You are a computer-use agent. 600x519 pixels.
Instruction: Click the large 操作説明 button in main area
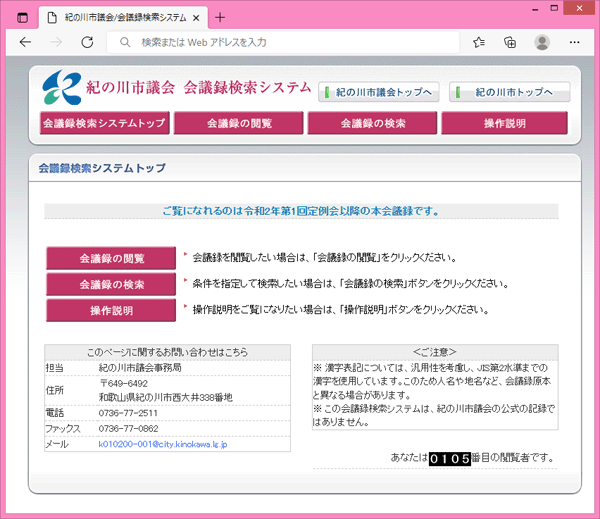111,310
